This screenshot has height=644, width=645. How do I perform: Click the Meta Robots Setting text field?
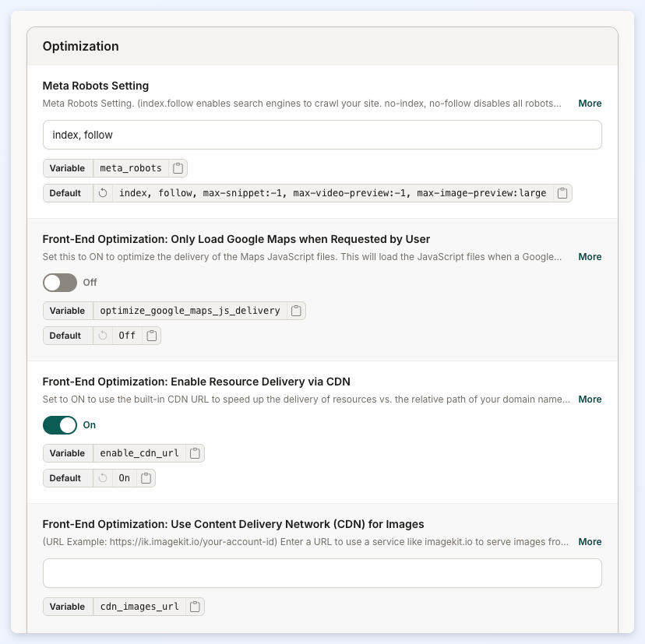point(322,135)
